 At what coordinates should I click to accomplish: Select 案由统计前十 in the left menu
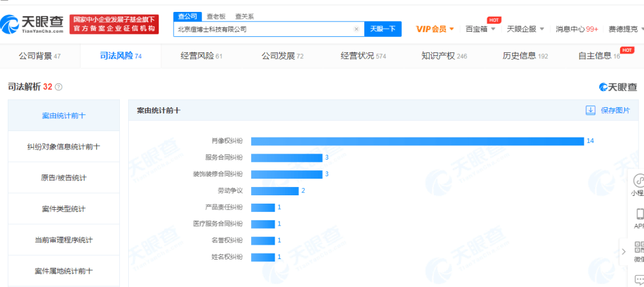[x=64, y=116]
